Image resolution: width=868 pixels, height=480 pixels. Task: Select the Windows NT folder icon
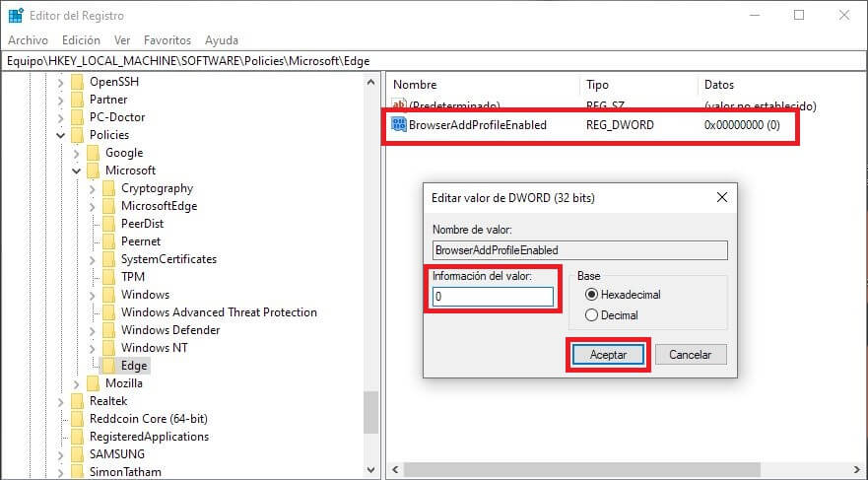tap(109, 347)
